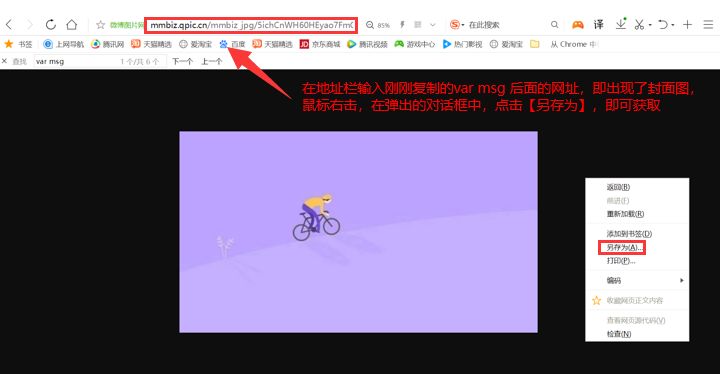The height and width of the screenshot is (374, 720).
Task: Go to the browser home page icon
Action: [72, 24]
